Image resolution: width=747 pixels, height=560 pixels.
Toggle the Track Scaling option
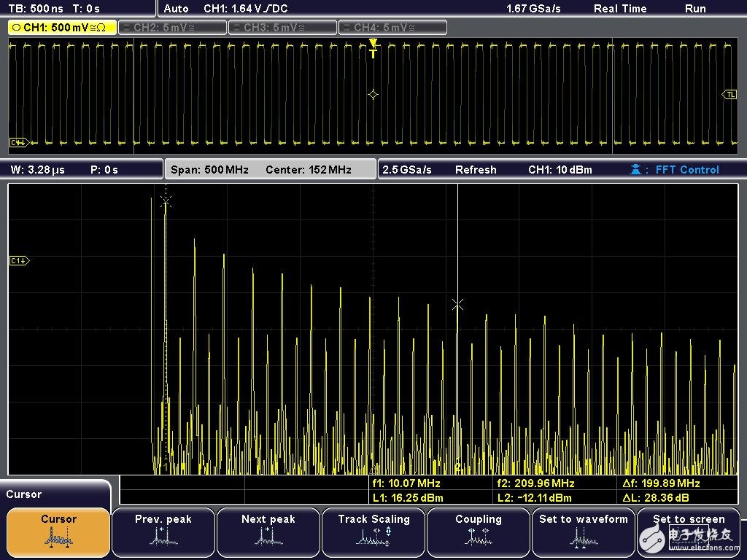[x=373, y=532]
